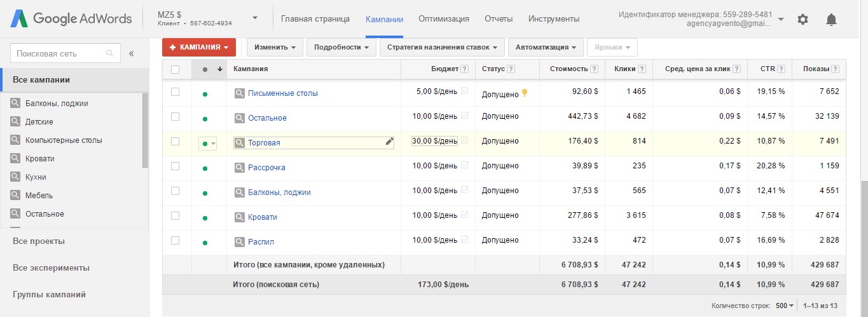Screen dimensions: 868x317
Task: Click the sidebar vertical scrollbar
Action: point(145,130)
